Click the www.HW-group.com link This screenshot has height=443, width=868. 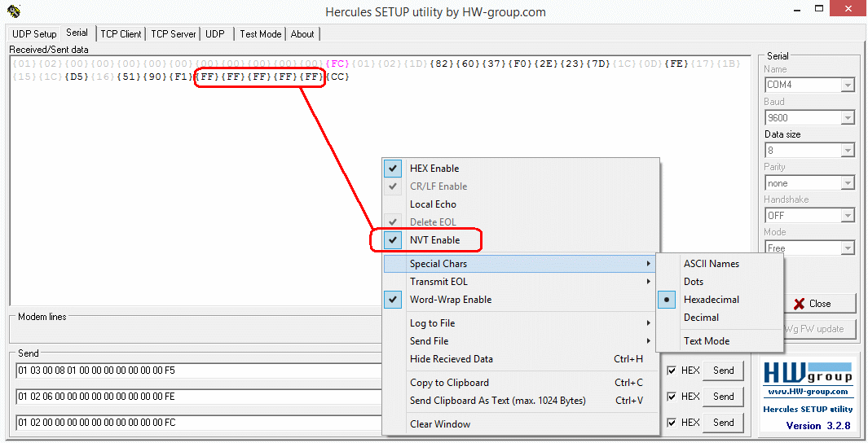[808, 392]
